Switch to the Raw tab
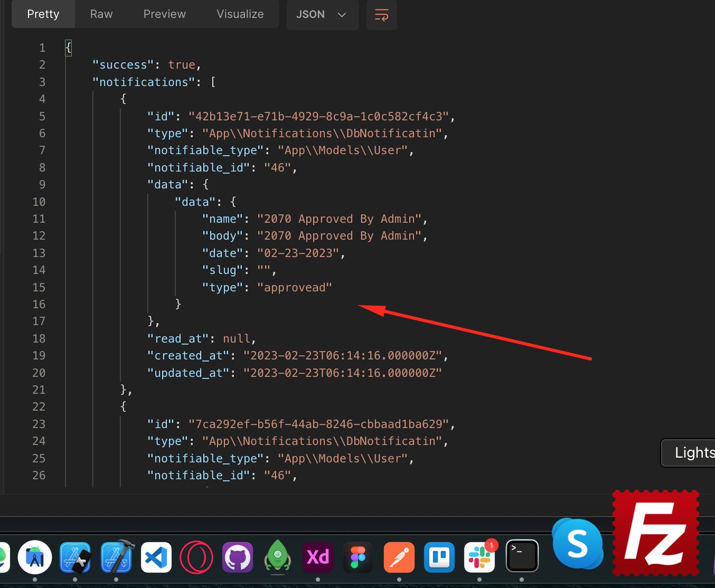Screen dimensions: 715x588 (x=101, y=14)
